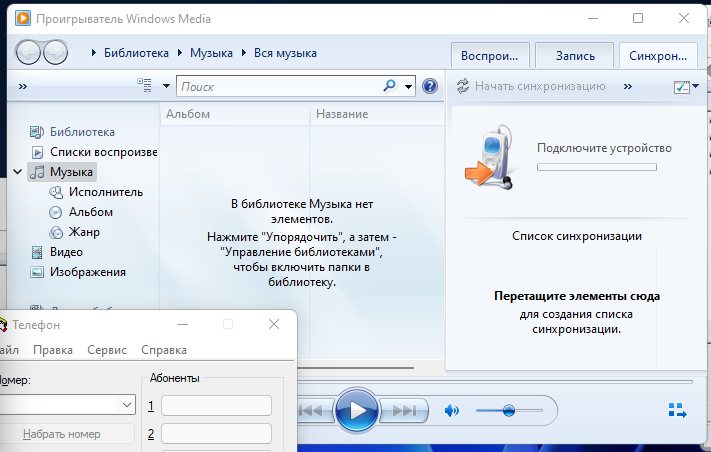The width and height of the screenshot is (711, 452).
Task: Click the Альбом disc icon
Action: tap(55, 212)
